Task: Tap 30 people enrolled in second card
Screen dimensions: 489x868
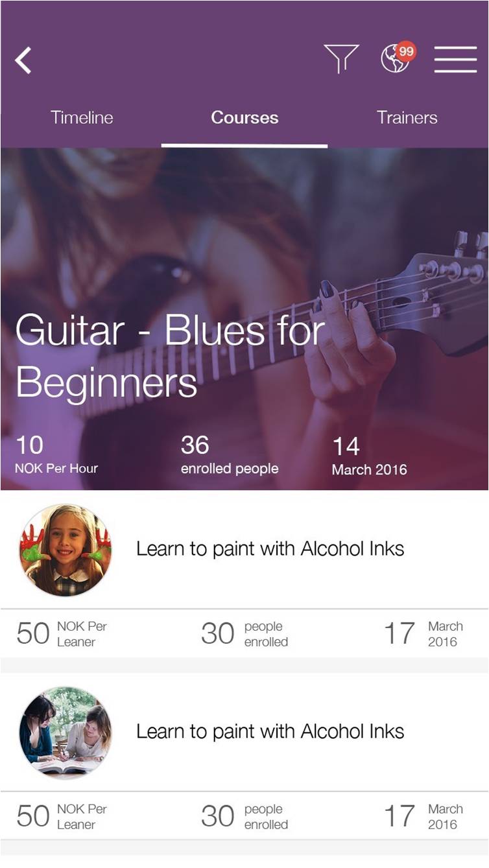Action: pos(244,817)
